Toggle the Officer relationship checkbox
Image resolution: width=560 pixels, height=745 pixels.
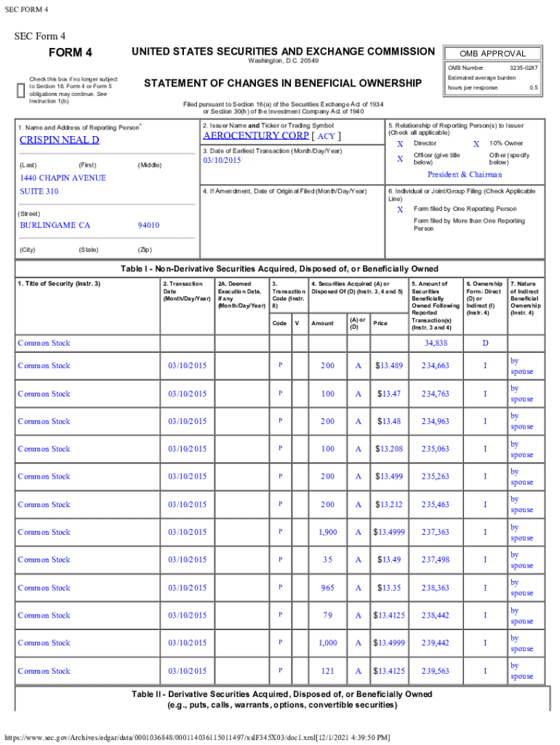[399, 158]
